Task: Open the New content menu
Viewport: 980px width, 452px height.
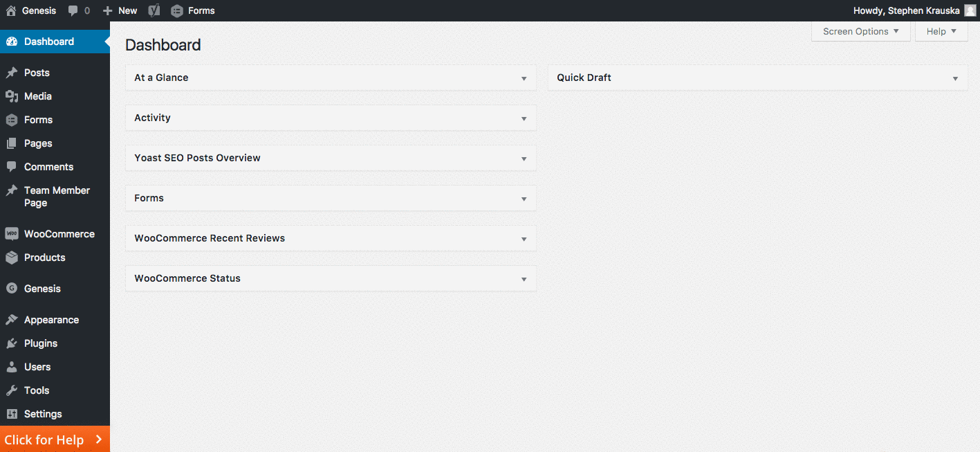Action: click(119, 10)
